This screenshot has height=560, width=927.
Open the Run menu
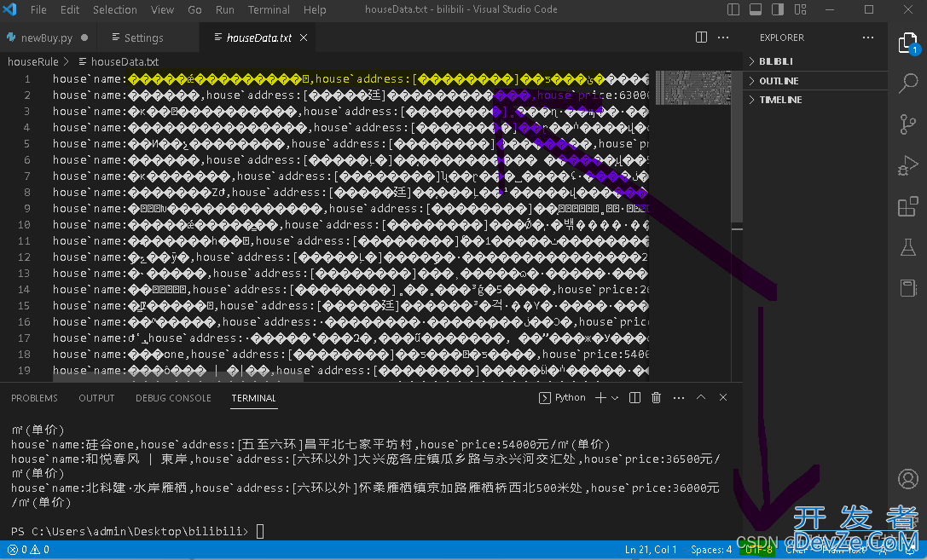pos(224,9)
